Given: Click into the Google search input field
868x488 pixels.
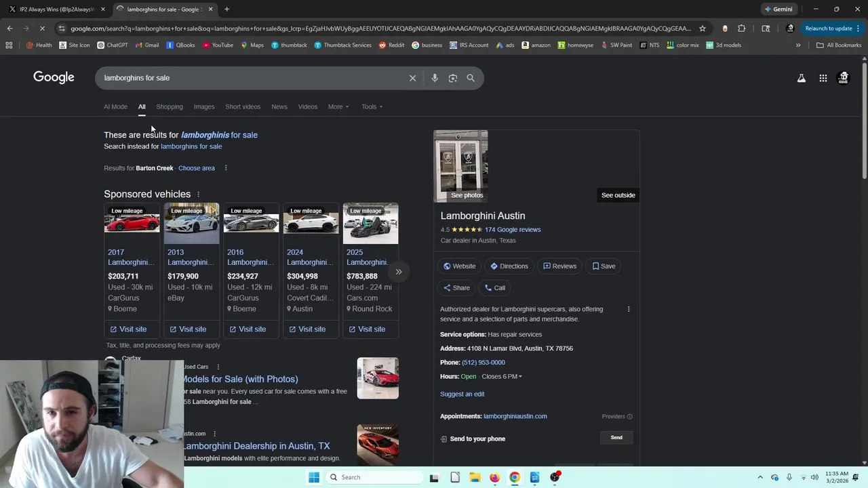Looking at the screenshot, I should pos(251,78).
